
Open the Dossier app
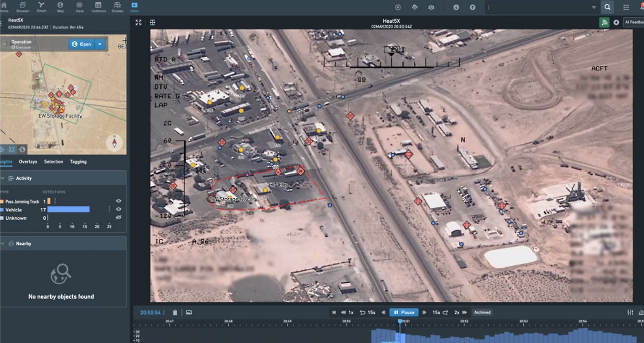(x=117, y=7)
